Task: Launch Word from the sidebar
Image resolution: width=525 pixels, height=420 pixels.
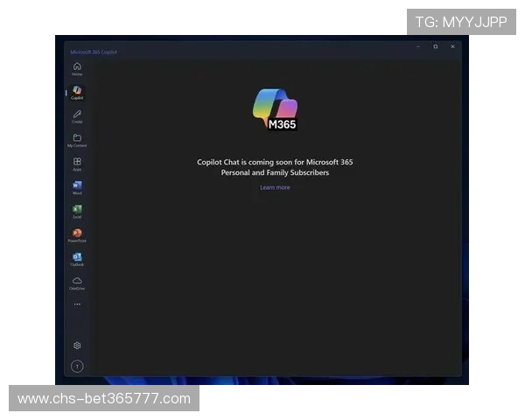Action: tap(77, 186)
